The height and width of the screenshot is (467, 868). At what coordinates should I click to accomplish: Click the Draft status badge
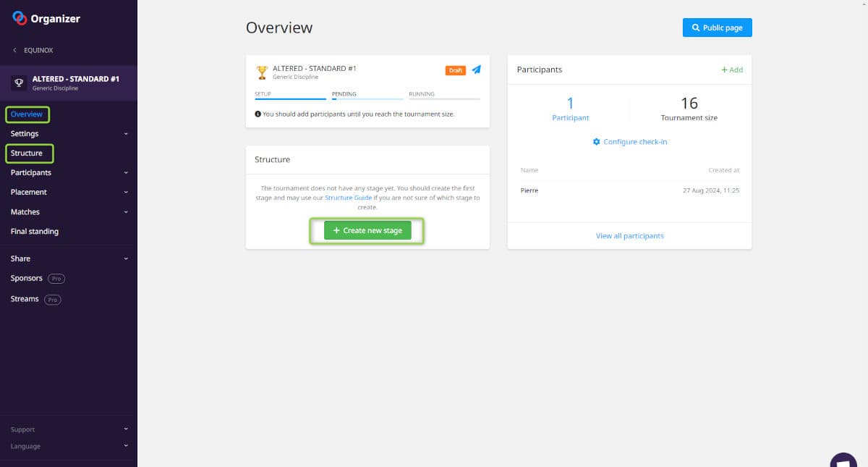(456, 70)
